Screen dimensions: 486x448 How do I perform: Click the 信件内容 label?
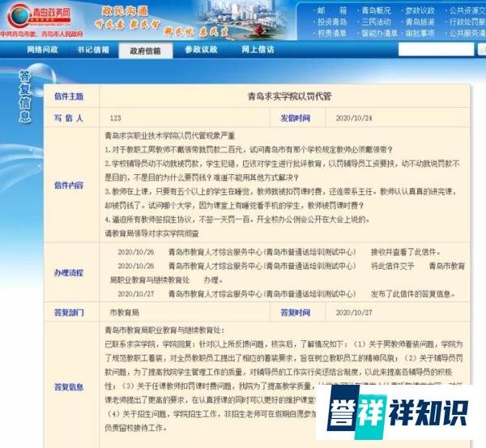tap(69, 186)
